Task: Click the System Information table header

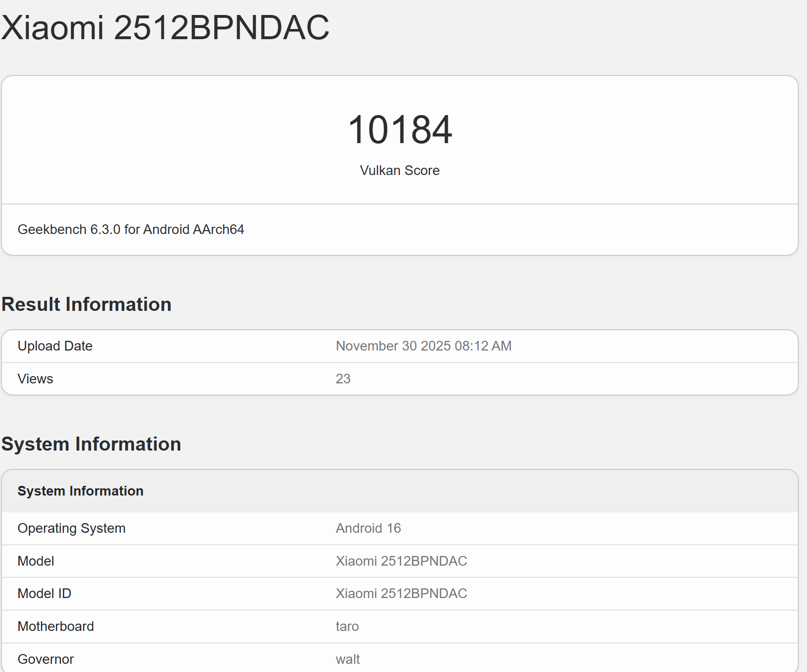Action: click(80, 491)
